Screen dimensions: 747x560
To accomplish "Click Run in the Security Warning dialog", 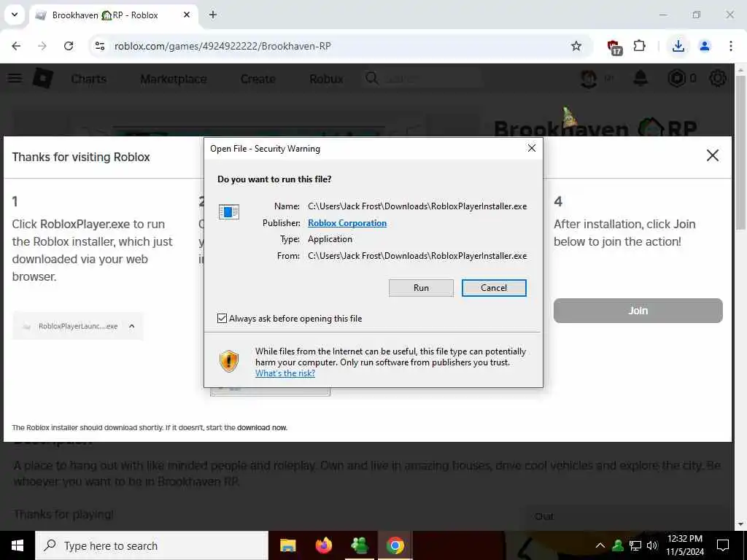I will (x=421, y=287).
